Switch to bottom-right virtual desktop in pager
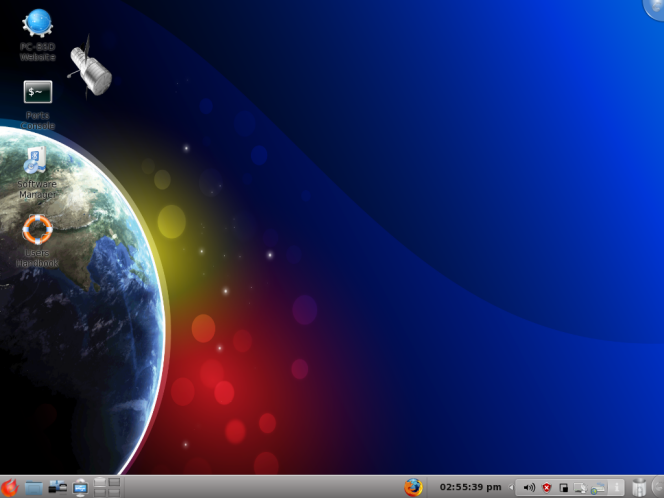The width and height of the screenshot is (664, 498). click(114, 492)
